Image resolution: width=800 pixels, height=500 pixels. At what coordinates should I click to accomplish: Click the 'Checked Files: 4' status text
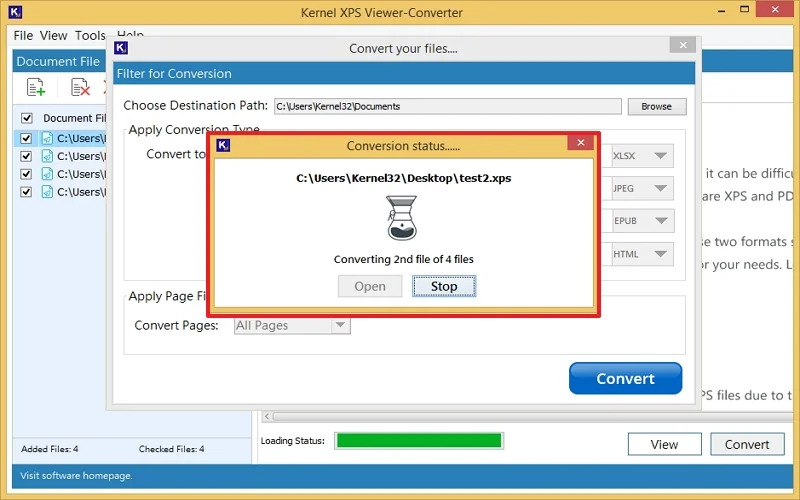(x=171, y=449)
